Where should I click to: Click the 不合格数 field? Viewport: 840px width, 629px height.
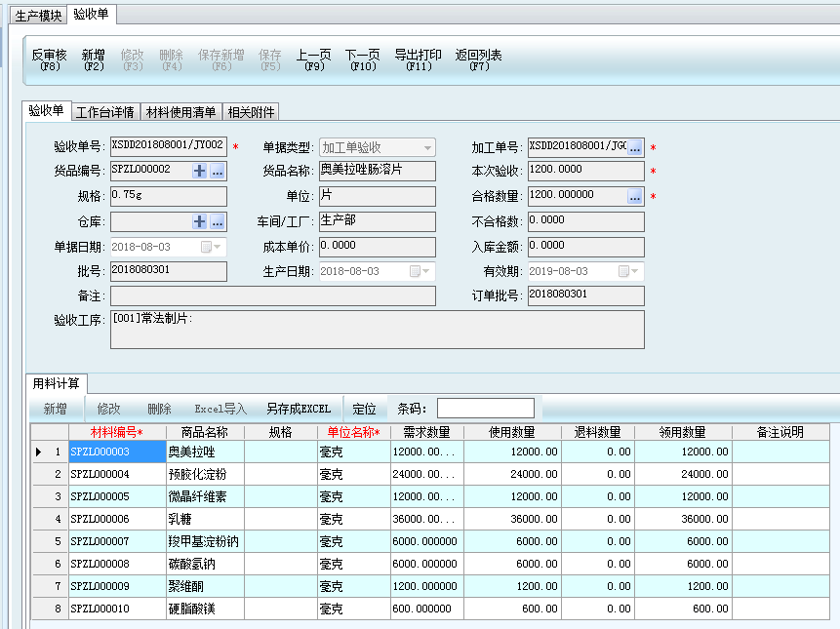(x=586, y=221)
